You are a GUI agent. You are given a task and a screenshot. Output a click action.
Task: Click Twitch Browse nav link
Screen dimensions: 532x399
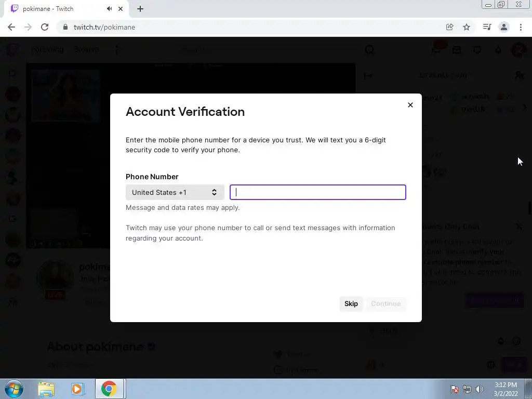87,49
